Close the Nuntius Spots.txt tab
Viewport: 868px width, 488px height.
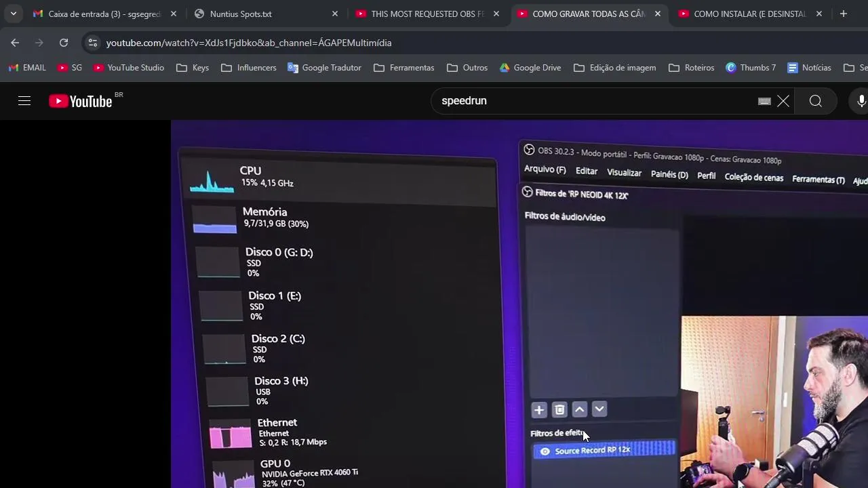[x=335, y=14]
